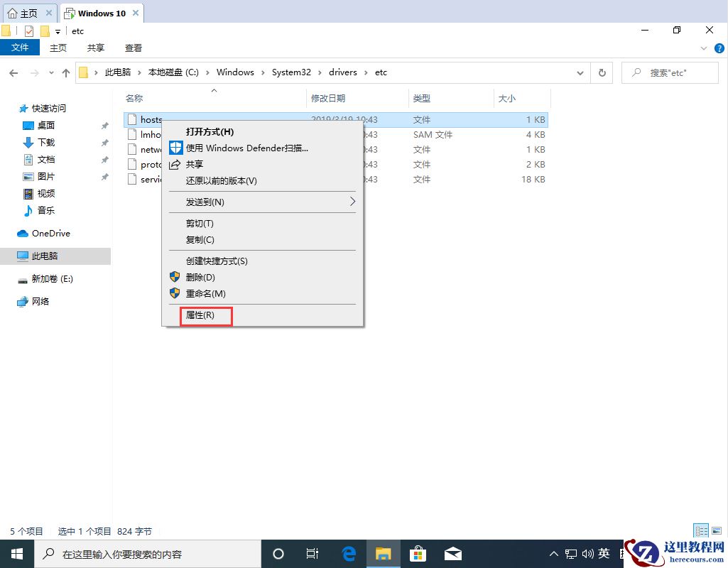This screenshot has height=568, width=728.
Task: Click the back navigation button
Action: point(13,72)
